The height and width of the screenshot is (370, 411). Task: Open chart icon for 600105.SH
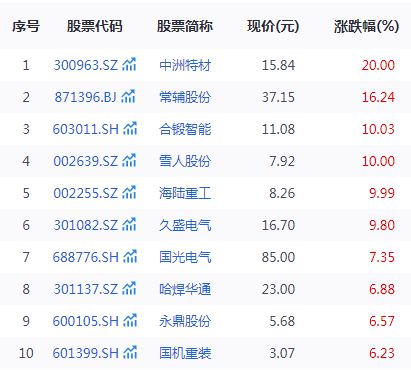tap(130, 321)
